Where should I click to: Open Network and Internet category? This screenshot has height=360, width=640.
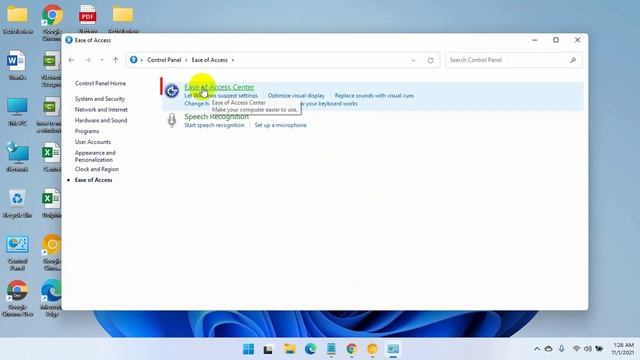click(101, 109)
